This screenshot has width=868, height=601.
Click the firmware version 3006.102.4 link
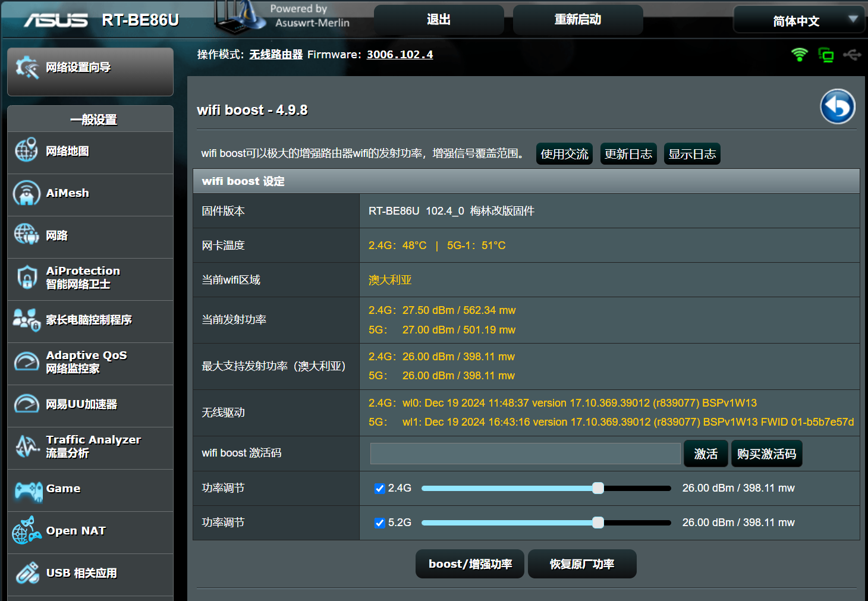click(x=400, y=55)
